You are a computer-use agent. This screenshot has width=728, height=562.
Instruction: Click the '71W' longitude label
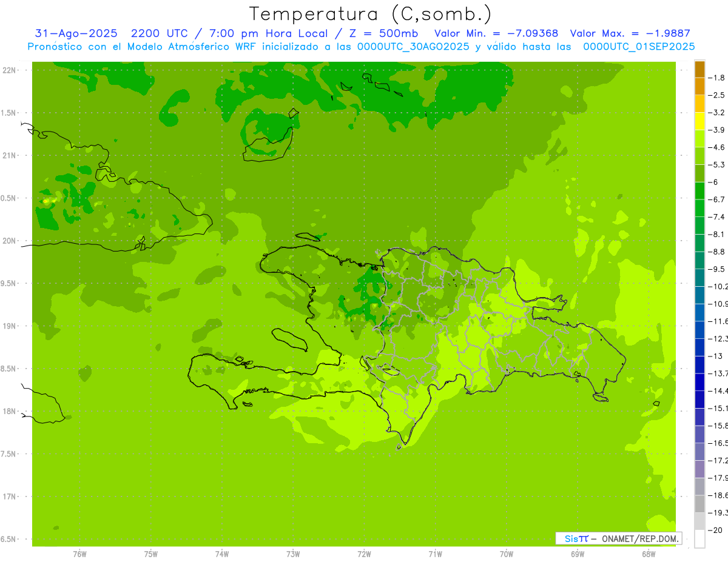click(435, 554)
